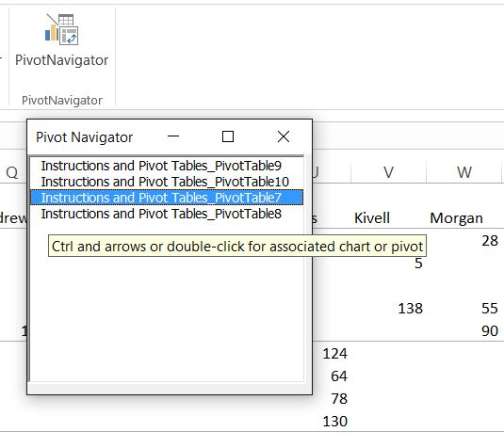Click the cell containing 90
Image resolution: width=504 pixels, height=448 pixels.
tap(489, 330)
